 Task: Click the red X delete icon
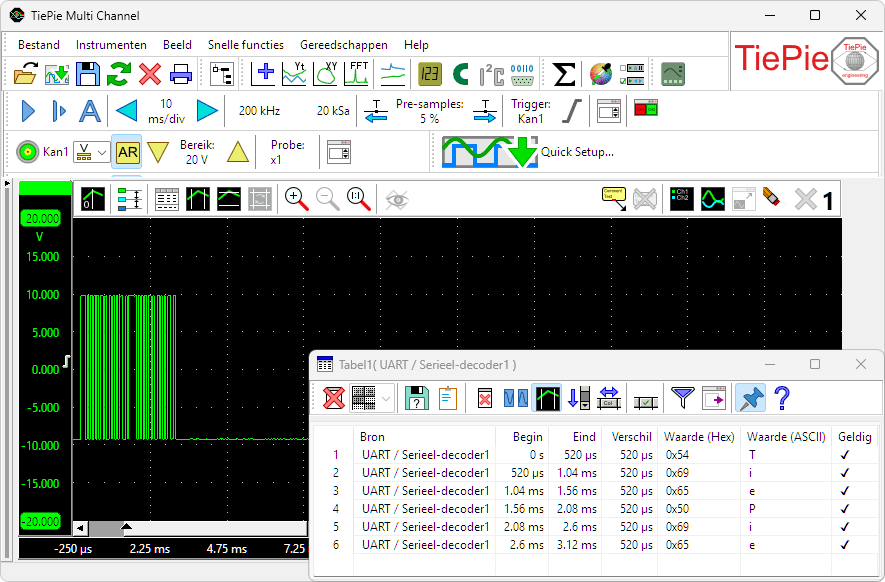click(x=150, y=74)
